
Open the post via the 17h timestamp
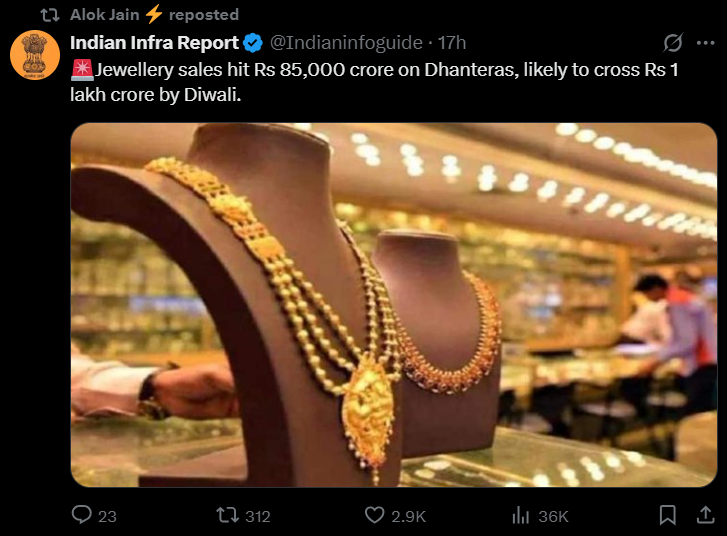click(x=452, y=43)
